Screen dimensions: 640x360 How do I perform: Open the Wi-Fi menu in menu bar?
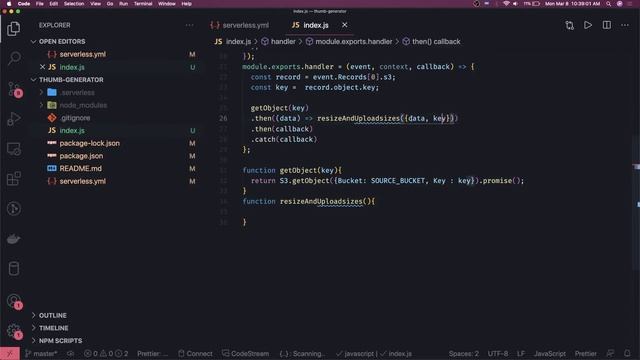click(x=506, y=4)
